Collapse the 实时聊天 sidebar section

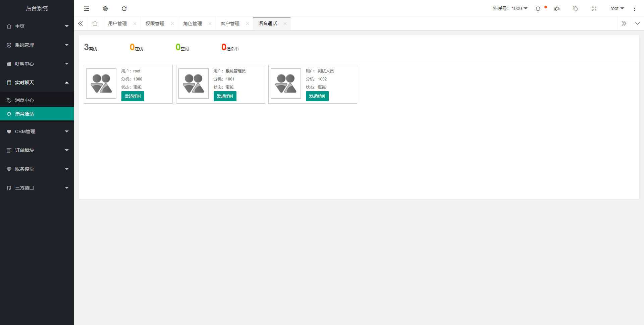tap(37, 83)
